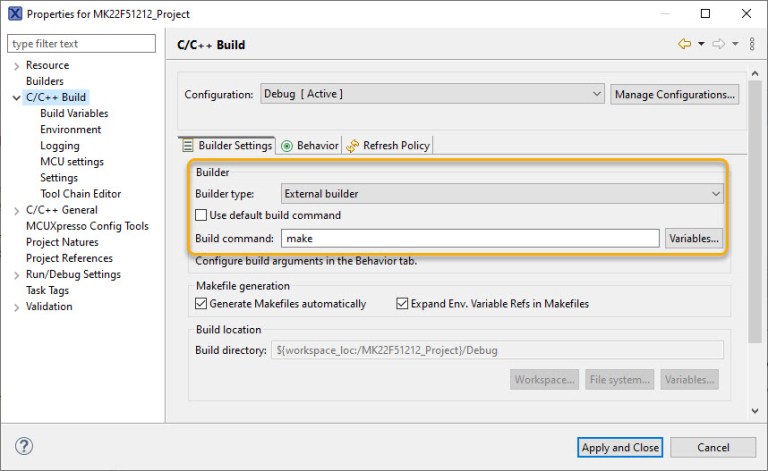Select MCUXpresso Config Tools item
The image size is (768, 471).
click(x=87, y=226)
